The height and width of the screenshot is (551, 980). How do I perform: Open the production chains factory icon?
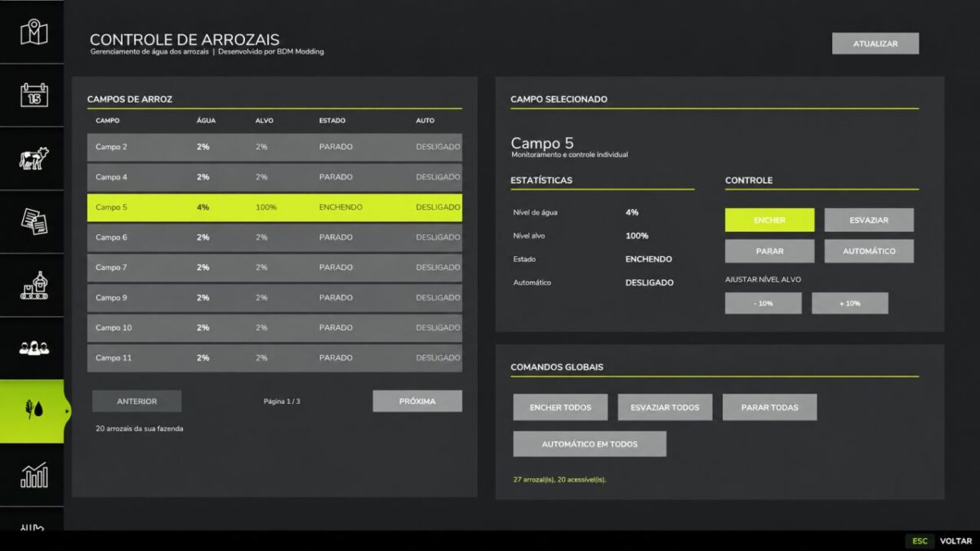33,285
